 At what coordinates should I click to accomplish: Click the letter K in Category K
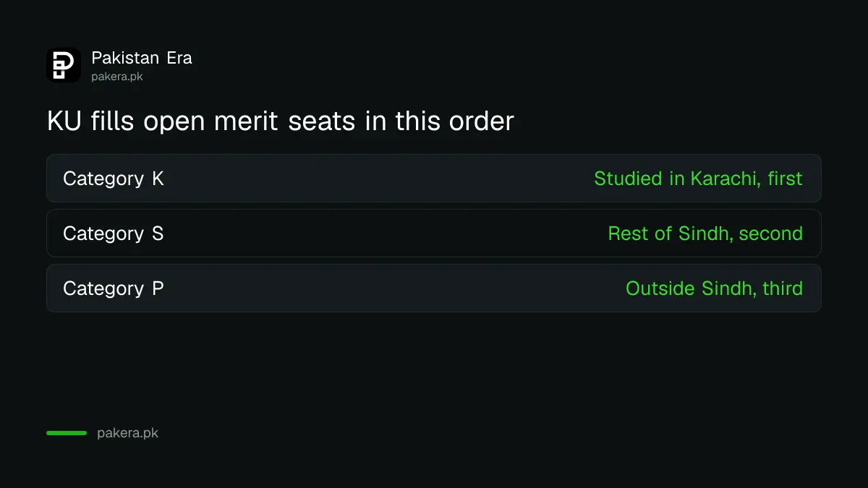point(158,179)
